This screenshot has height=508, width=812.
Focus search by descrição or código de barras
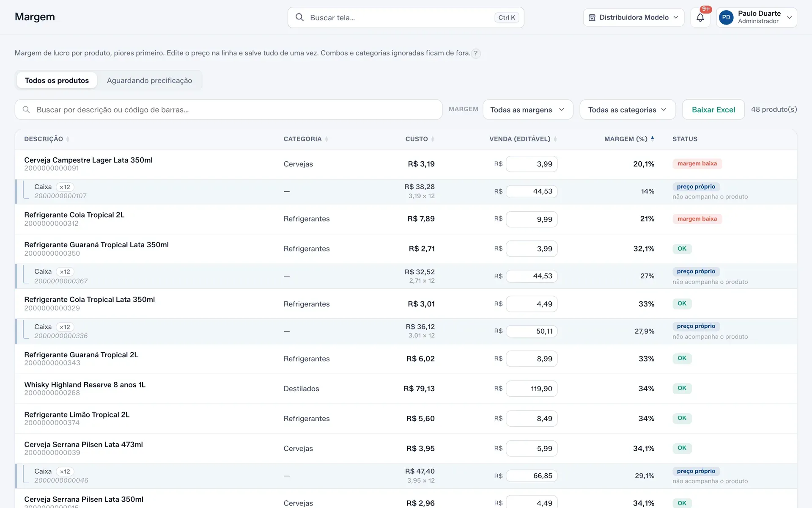[x=228, y=110]
